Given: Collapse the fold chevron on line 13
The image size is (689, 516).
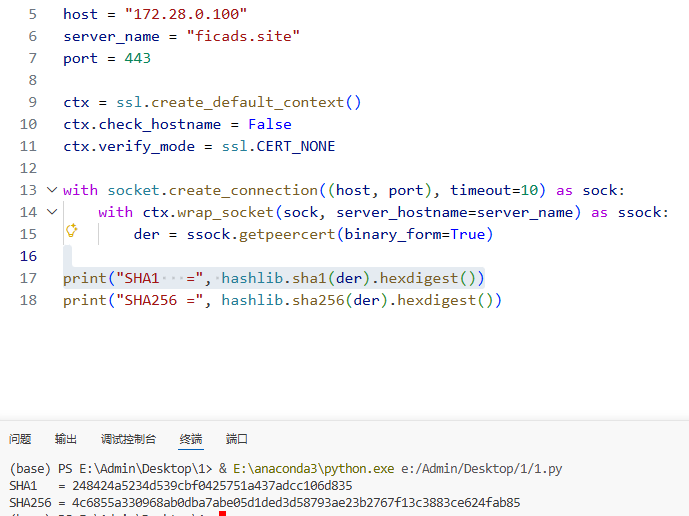Looking at the screenshot, I should [x=52, y=190].
